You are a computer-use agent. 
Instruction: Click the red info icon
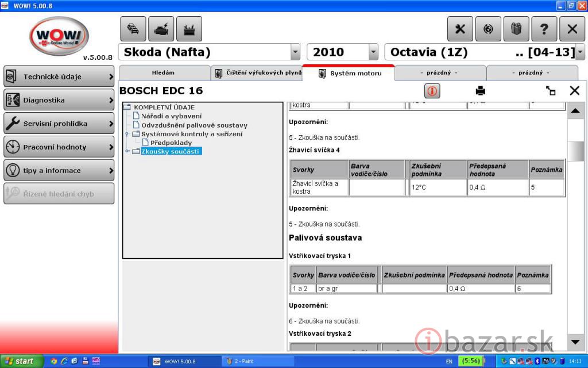[x=432, y=91]
